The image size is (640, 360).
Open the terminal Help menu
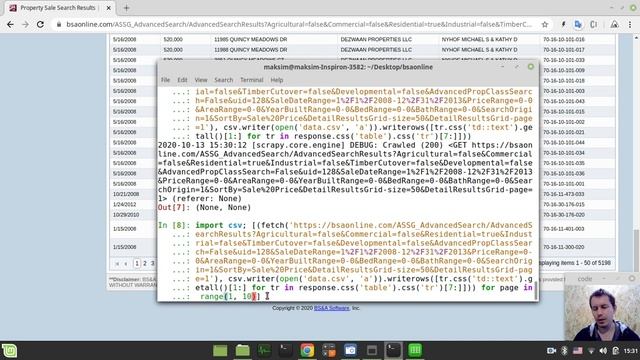pyautogui.click(x=276, y=80)
